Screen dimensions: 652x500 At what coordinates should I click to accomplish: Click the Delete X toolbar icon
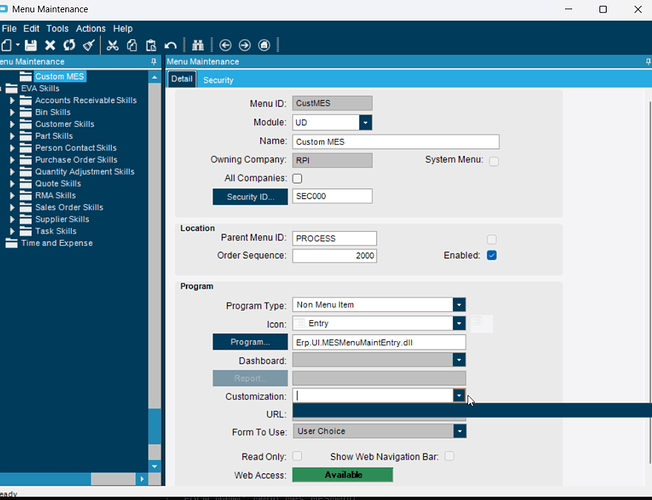click(x=50, y=45)
